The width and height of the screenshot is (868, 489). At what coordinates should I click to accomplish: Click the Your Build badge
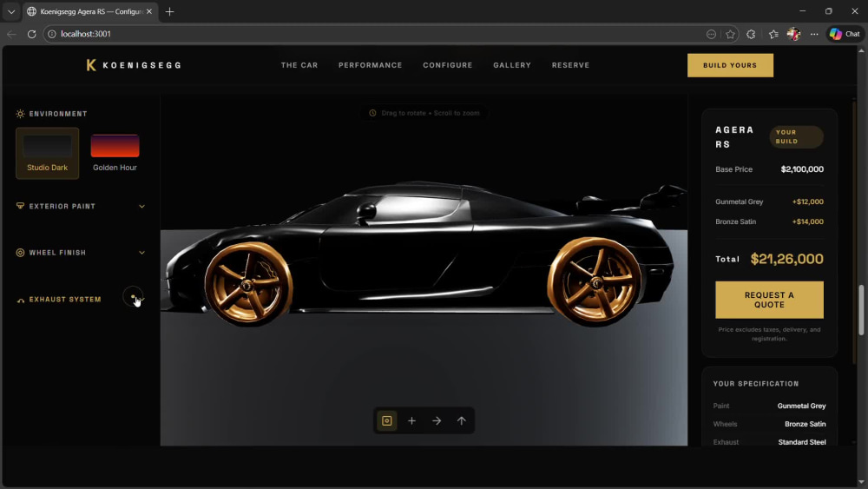[796, 136]
